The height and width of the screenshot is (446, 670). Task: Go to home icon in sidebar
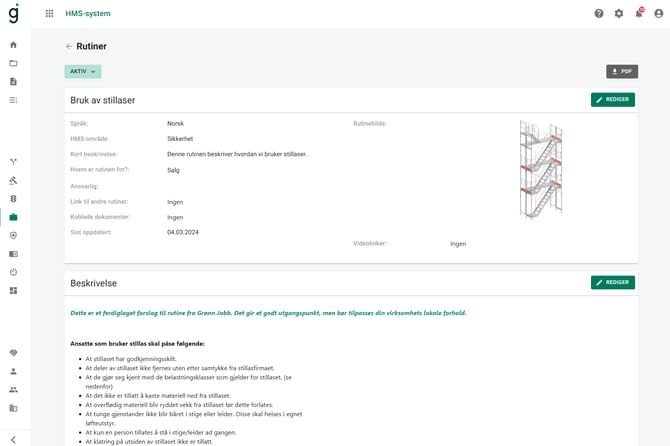pyautogui.click(x=13, y=45)
